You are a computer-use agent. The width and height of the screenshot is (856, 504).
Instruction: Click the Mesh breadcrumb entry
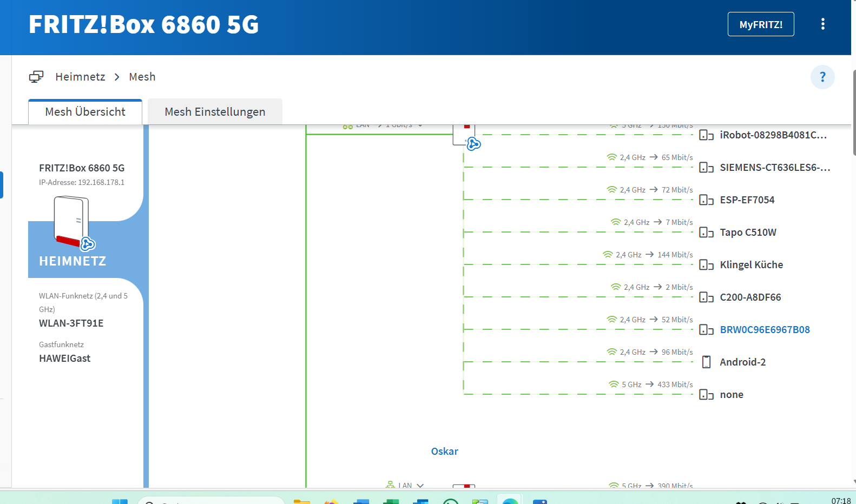pyautogui.click(x=142, y=77)
